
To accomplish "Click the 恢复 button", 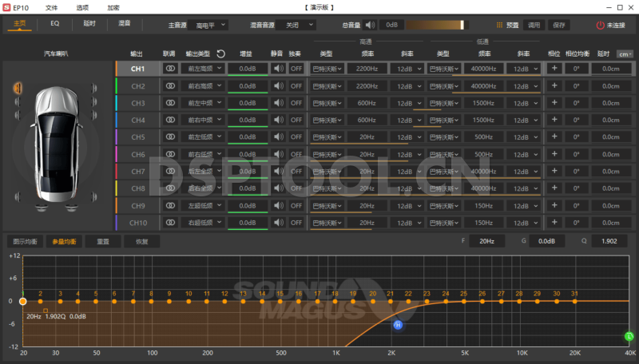I will pos(142,241).
